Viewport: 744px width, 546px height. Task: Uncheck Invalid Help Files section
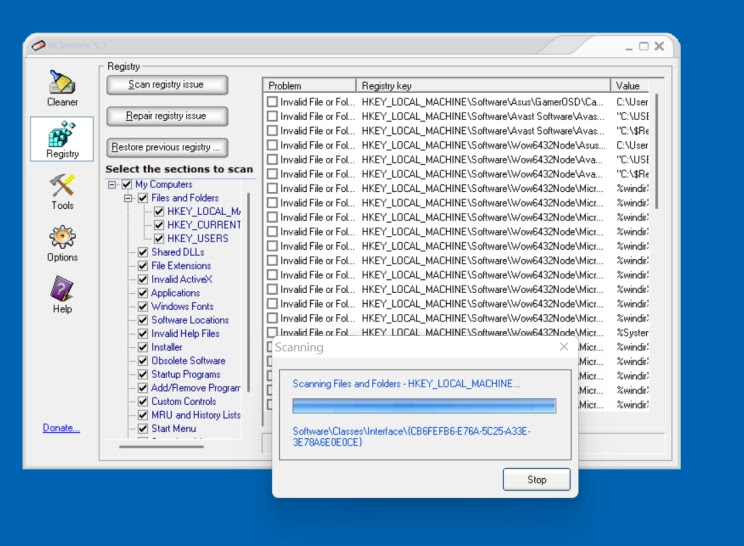pyautogui.click(x=143, y=334)
